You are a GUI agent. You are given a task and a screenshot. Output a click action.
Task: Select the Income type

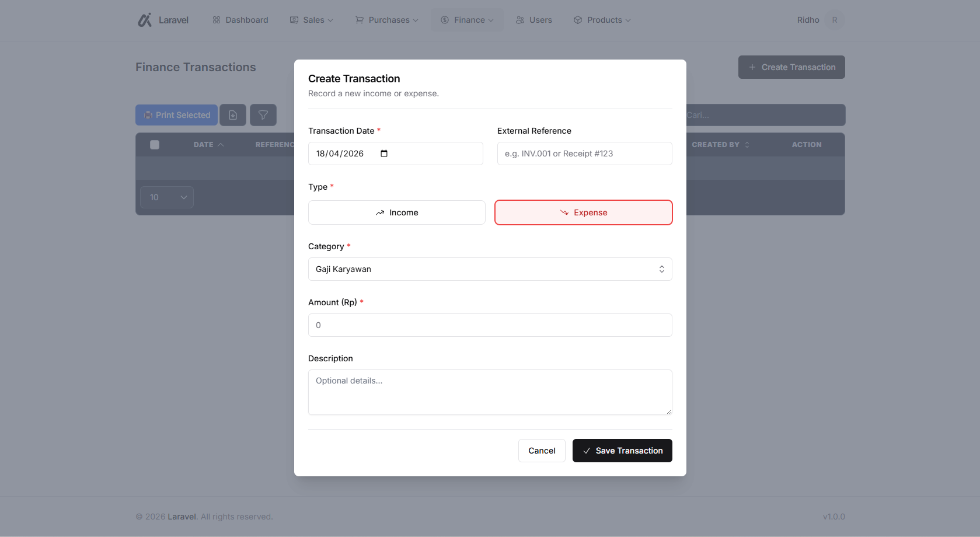397,212
